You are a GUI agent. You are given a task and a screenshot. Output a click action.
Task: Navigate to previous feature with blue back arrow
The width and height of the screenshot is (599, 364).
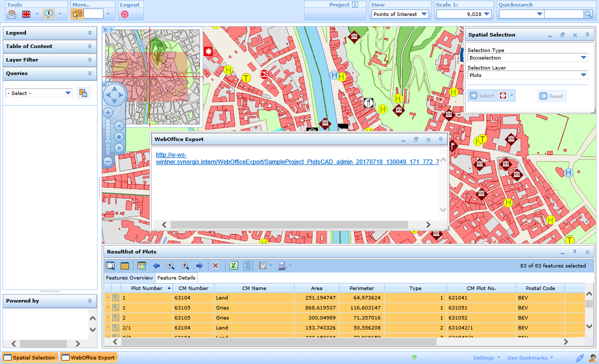click(x=156, y=265)
